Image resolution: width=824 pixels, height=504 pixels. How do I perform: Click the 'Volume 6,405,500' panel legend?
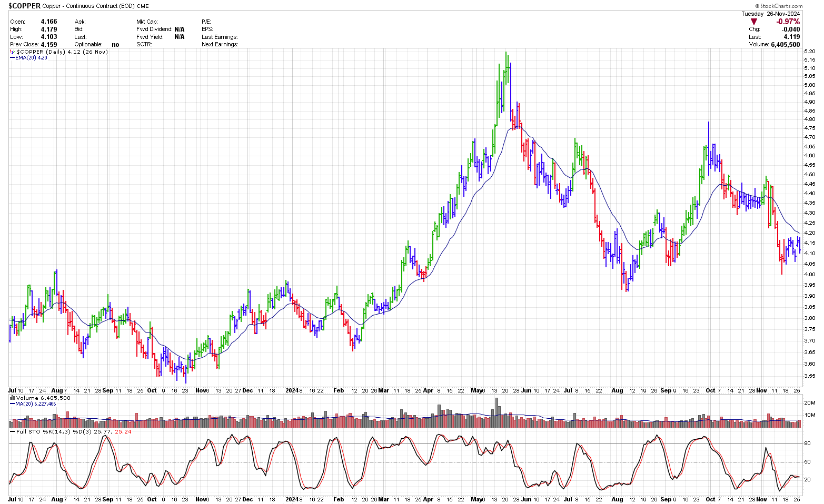[x=43, y=398]
